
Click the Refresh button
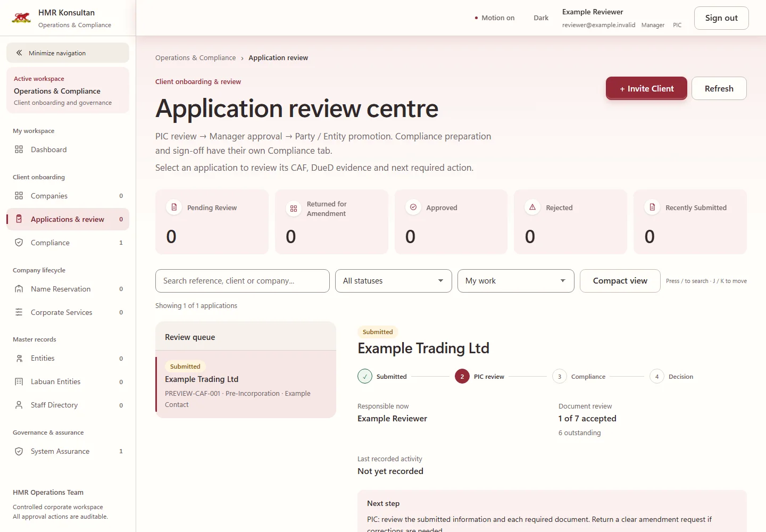719,88
